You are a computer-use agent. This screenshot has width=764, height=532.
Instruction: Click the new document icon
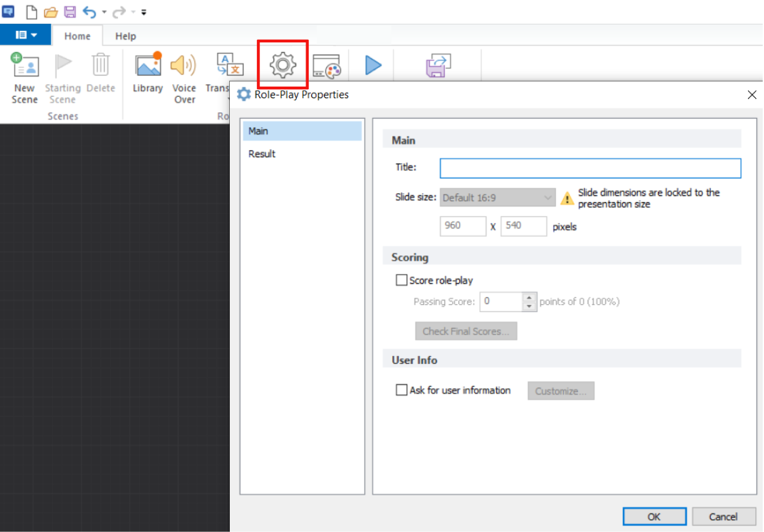click(31, 12)
